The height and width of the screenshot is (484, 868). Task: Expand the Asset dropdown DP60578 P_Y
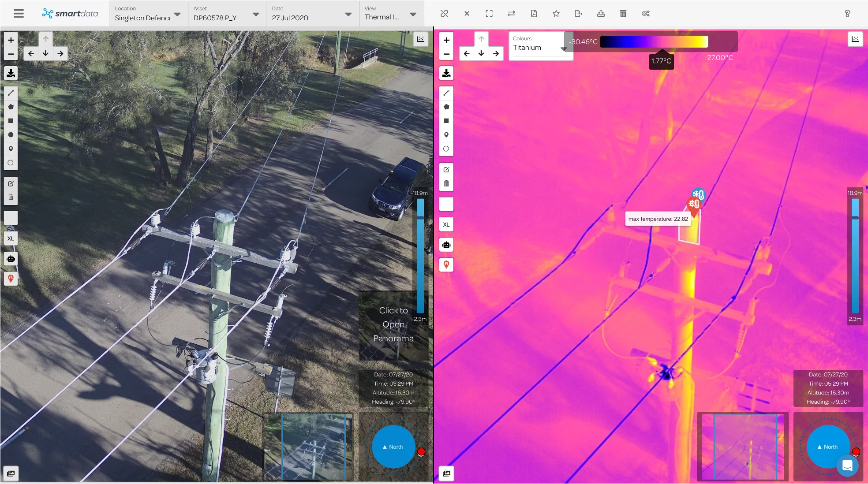click(x=227, y=14)
